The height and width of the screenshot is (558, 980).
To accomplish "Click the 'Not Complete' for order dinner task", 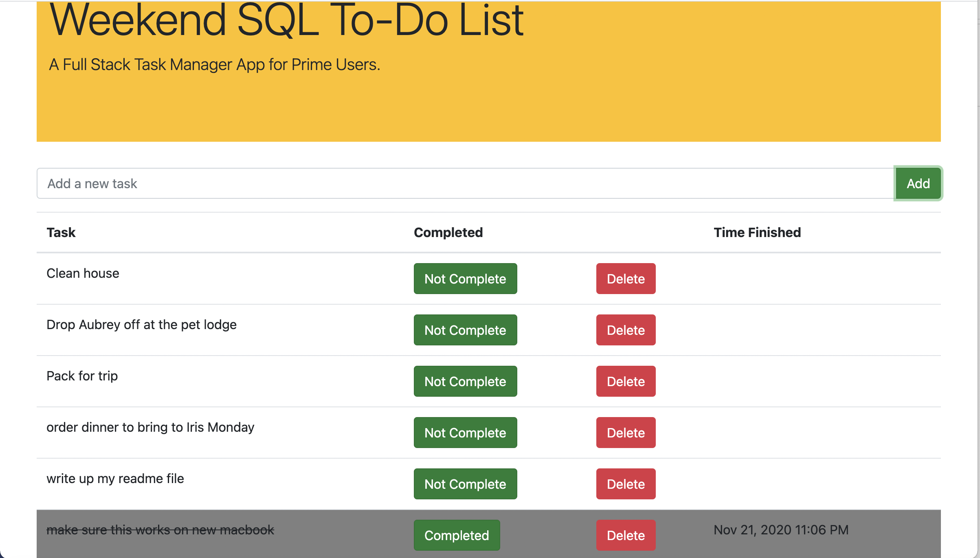I will point(466,432).
